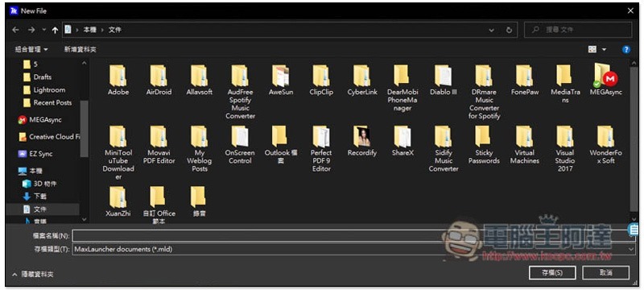The image size is (644, 290).
Task: Open the Adobe folder
Action: (118, 80)
